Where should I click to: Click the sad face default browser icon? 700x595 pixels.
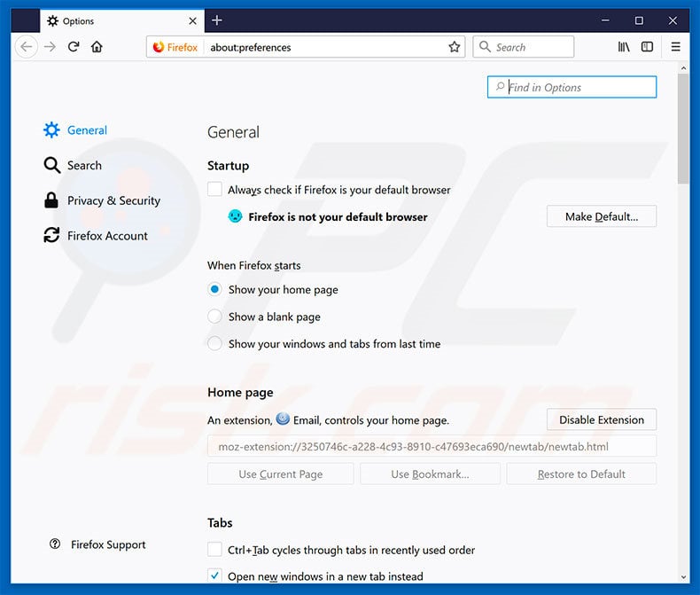tap(235, 216)
